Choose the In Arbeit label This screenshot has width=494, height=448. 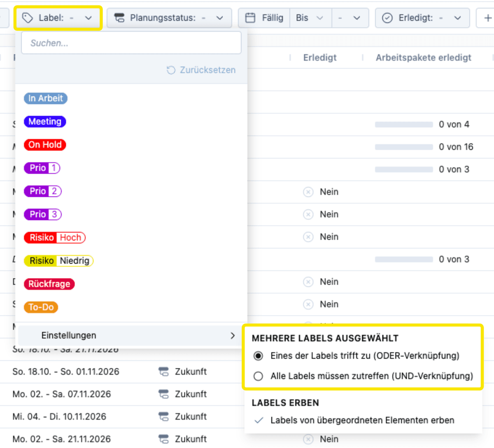click(46, 98)
